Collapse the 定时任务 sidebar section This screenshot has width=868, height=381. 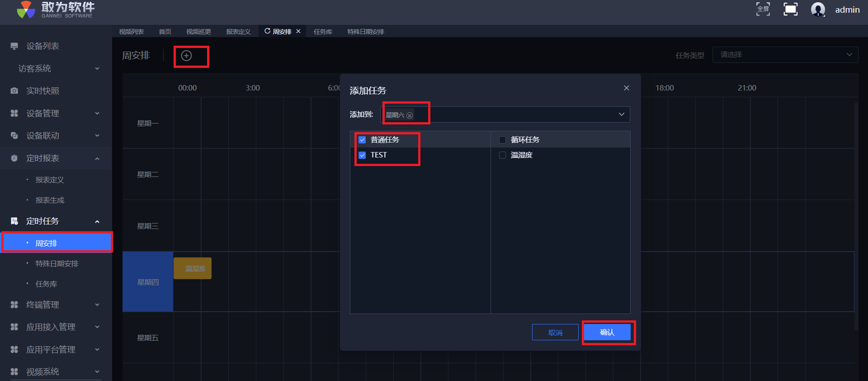tap(97, 221)
